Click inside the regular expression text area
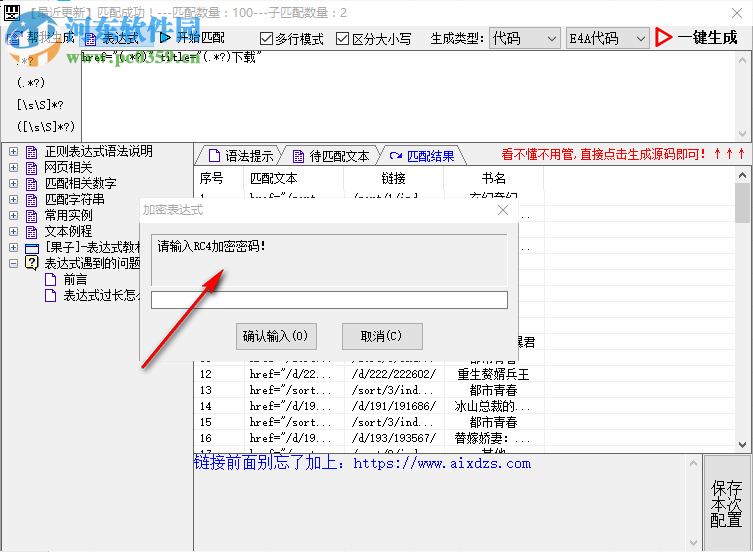Viewport: 753px width, 552px height. point(408,96)
